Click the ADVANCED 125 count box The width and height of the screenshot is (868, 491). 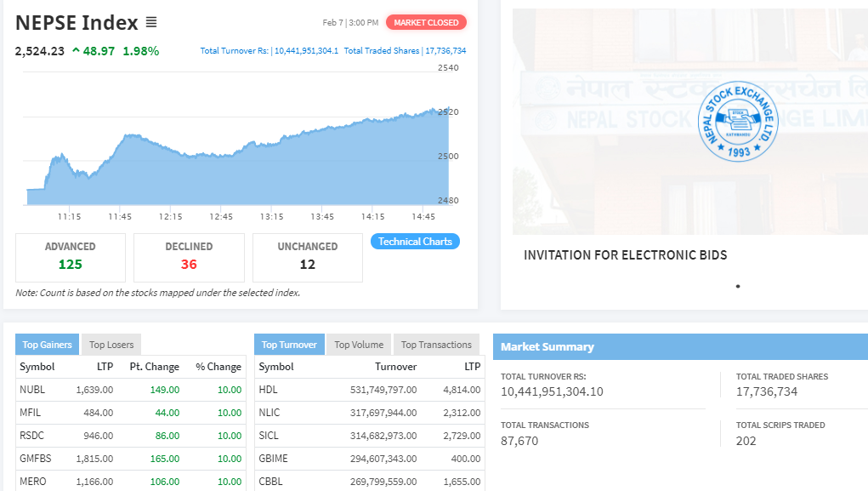tap(71, 258)
